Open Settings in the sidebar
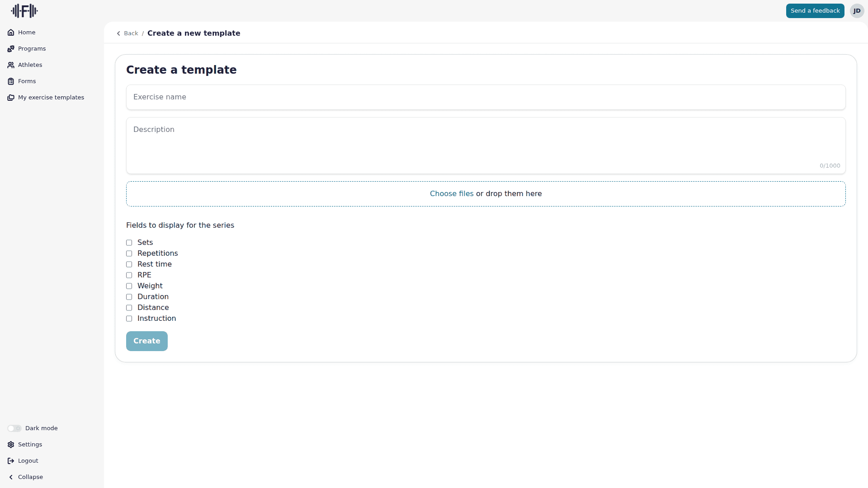The width and height of the screenshot is (868, 488). tap(30, 445)
